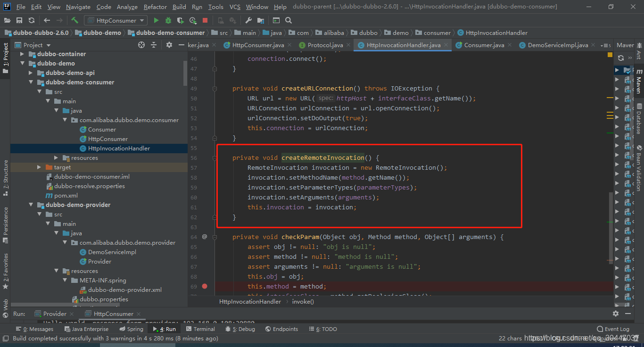Open the Terminal tool window
Image resolution: width=644 pixels, height=347 pixels.
(x=200, y=329)
